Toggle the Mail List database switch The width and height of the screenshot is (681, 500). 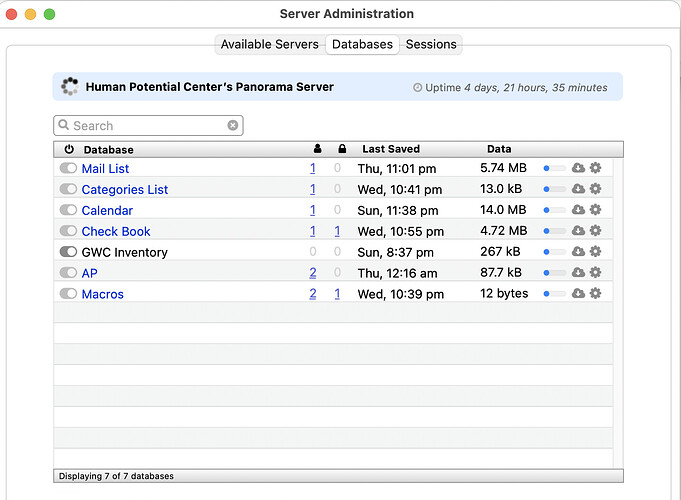point(68,168)
